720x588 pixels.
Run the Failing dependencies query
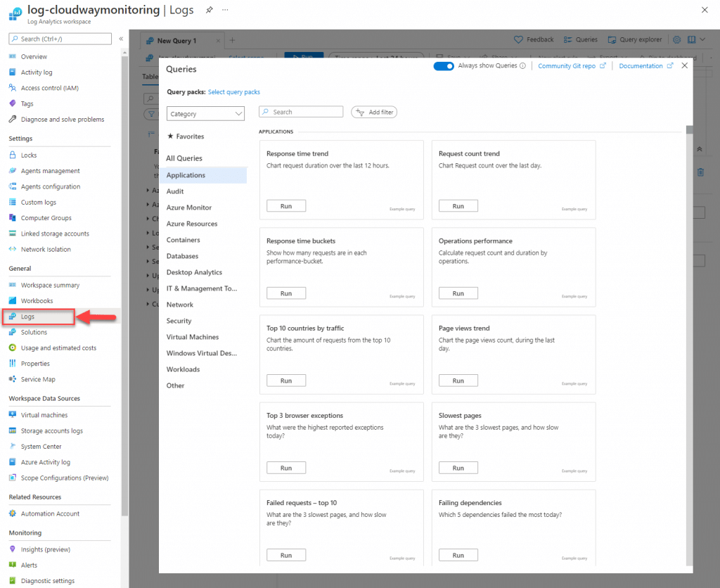[458, 555]
